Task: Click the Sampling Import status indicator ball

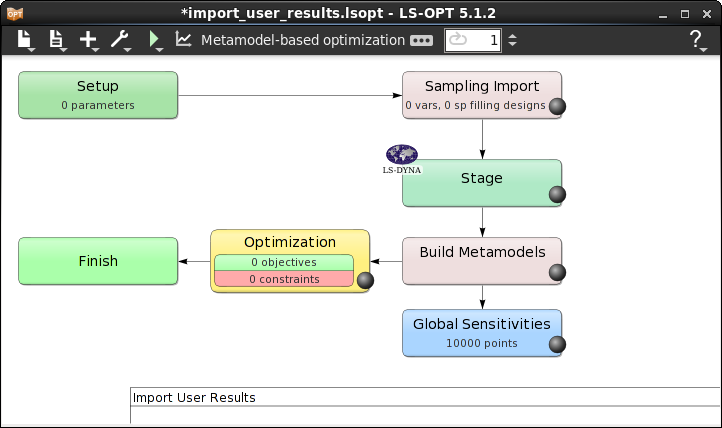Action: pyautogui.click(x=557, y=106)
